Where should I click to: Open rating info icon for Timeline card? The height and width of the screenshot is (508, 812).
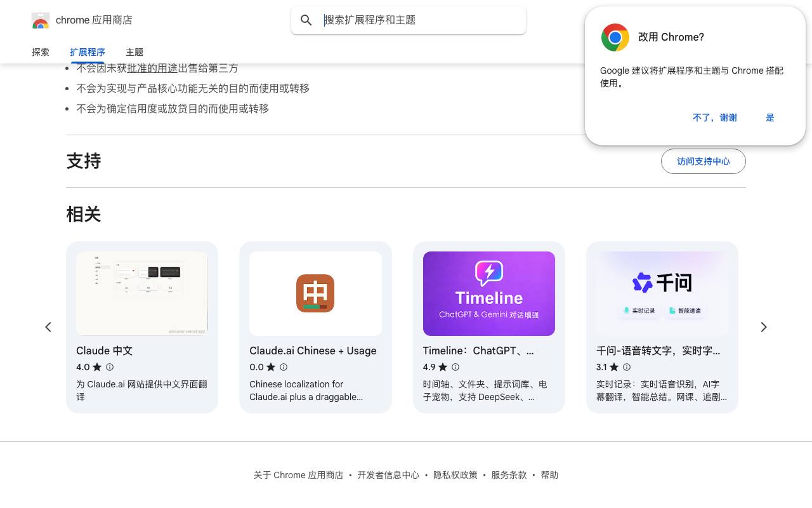pos(455,367)
